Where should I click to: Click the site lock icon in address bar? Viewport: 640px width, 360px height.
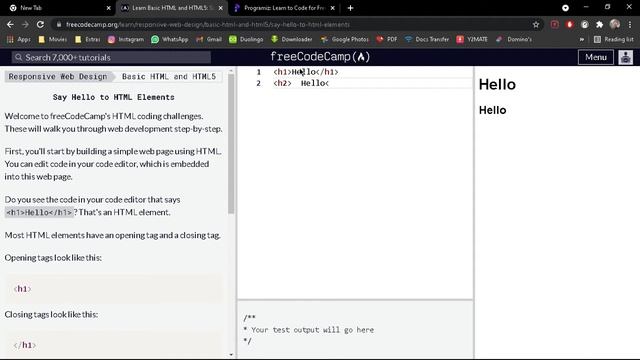[x=59, y=24]
